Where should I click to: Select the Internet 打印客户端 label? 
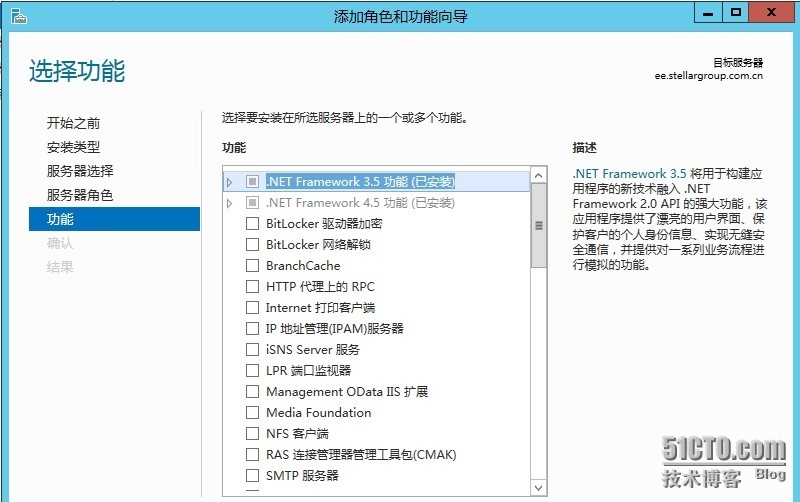click(x=320, y=307)
